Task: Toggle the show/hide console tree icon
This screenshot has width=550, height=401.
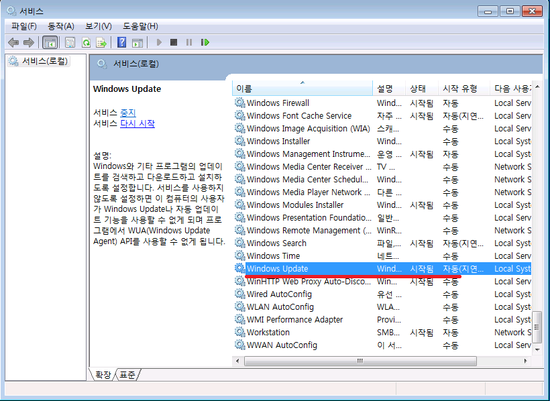Action: click(x=50, y=42)
